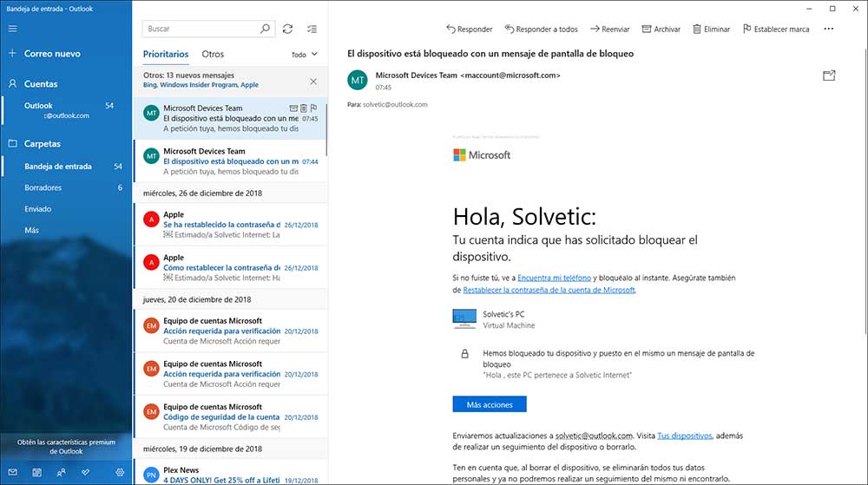Open message in new window icon

point(829,76)
